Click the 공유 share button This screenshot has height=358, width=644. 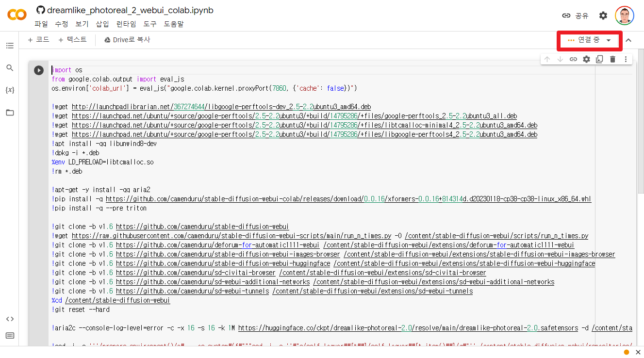tap(576, 16)
